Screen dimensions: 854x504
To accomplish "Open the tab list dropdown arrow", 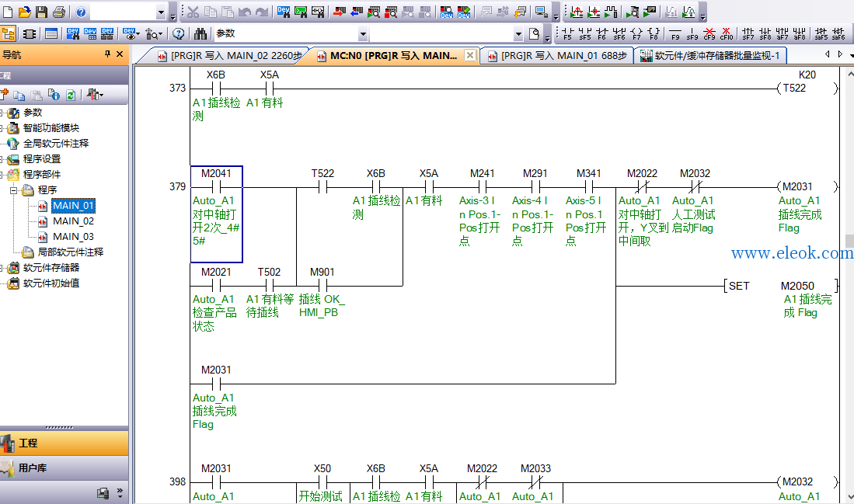I will tap(852, 54).
